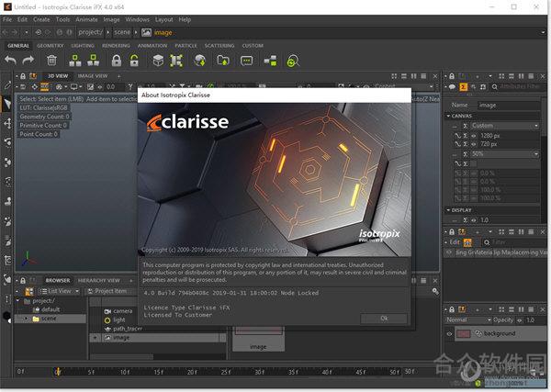This screenshot has height=392, width=551.
Task: Toggle visibility eye of the background layer
Action: tap(449, 333)
